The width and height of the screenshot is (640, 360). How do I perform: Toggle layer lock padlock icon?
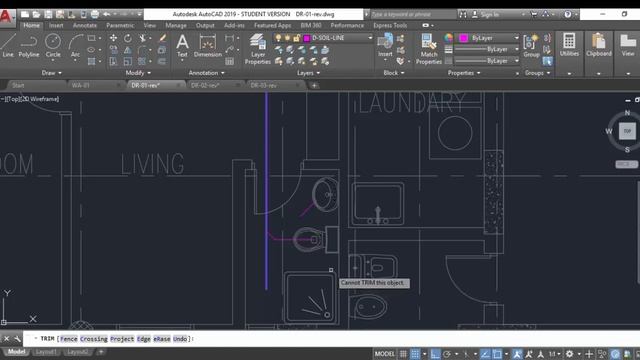pyautogui.click(x=297, y=38)
